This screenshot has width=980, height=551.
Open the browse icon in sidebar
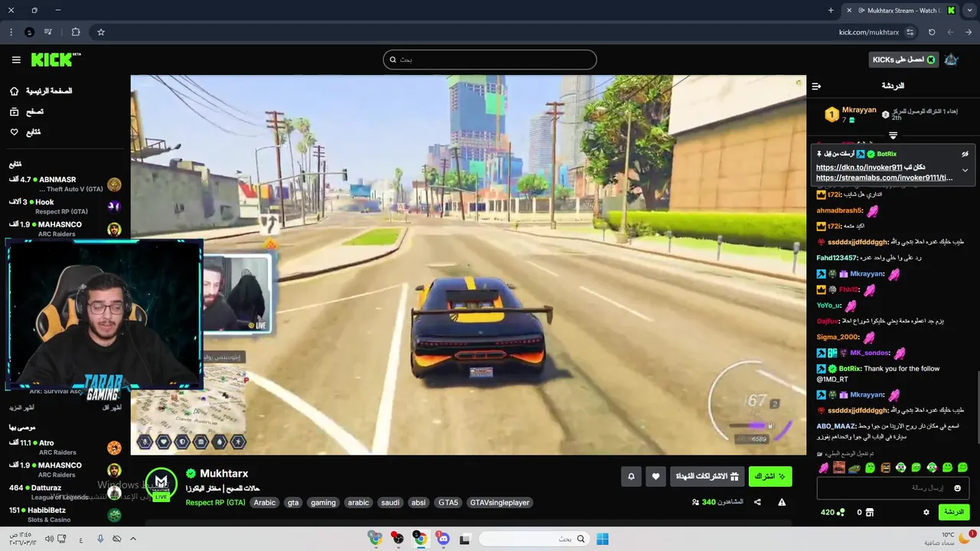(x=14, y=112)
